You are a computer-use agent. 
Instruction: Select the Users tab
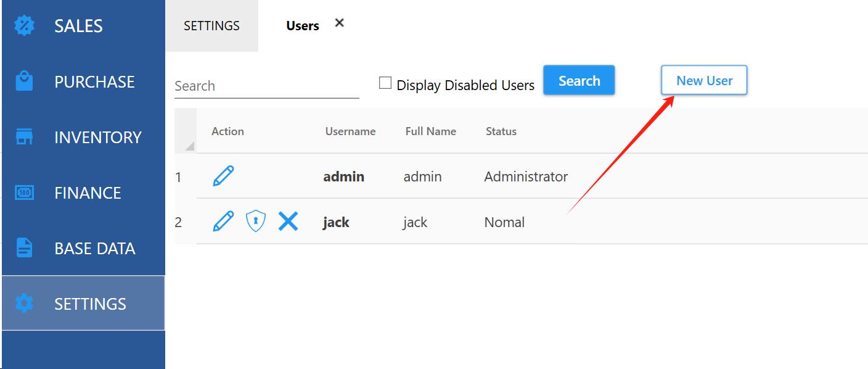303,26
